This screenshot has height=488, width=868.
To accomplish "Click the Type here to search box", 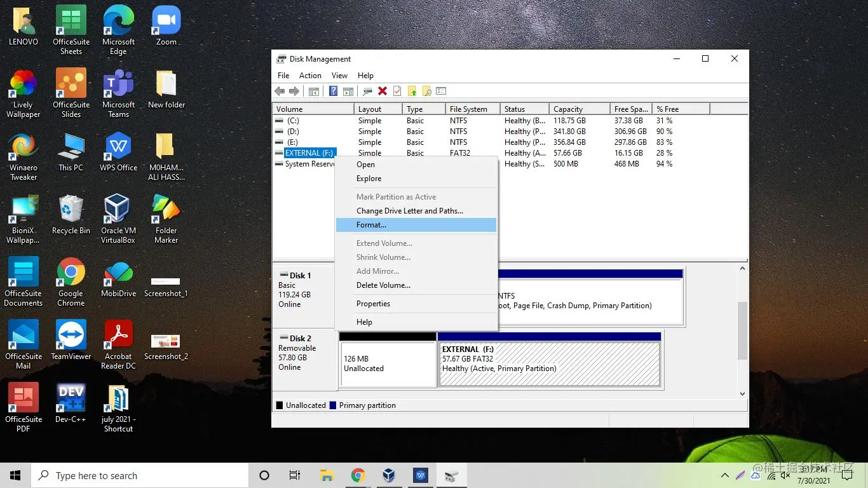I will 139,475.
